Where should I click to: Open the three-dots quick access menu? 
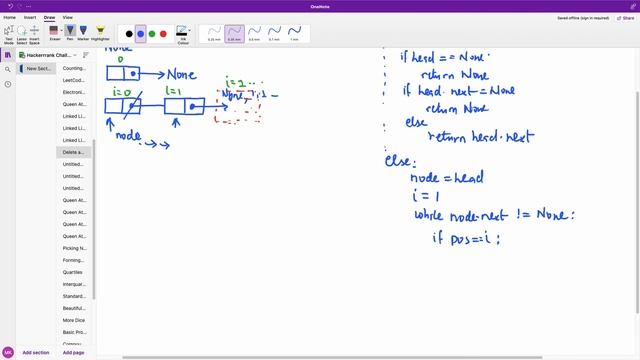point(28,7)
